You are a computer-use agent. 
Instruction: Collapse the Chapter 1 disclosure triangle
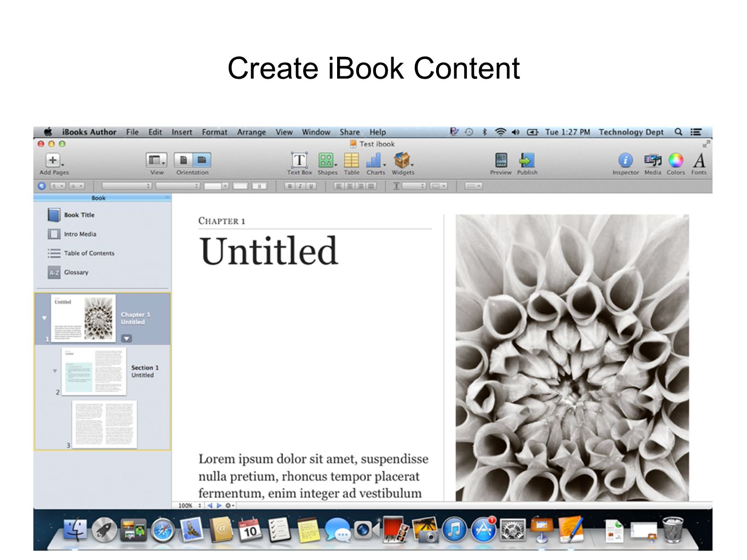(44, 317)
